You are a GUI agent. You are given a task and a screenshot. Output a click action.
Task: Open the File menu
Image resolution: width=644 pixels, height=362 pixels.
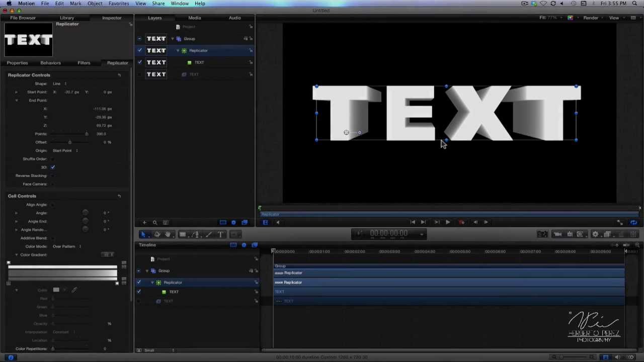pos(45,4)
